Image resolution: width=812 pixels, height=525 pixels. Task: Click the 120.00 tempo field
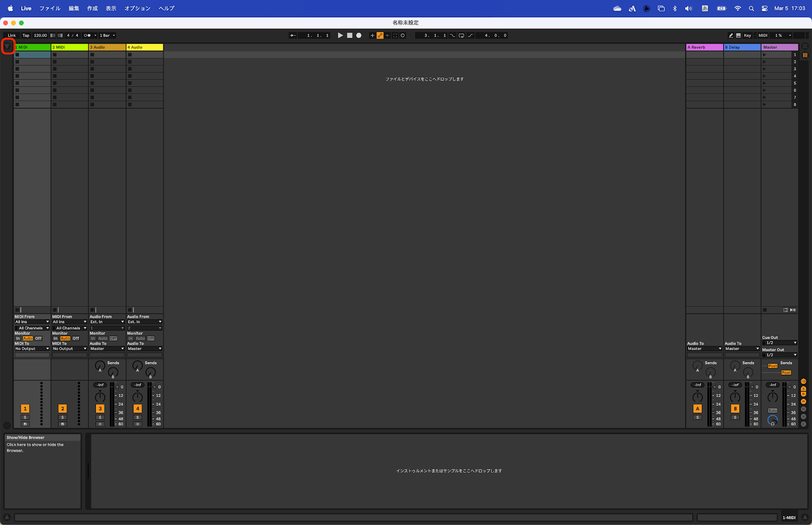point(41,36)
